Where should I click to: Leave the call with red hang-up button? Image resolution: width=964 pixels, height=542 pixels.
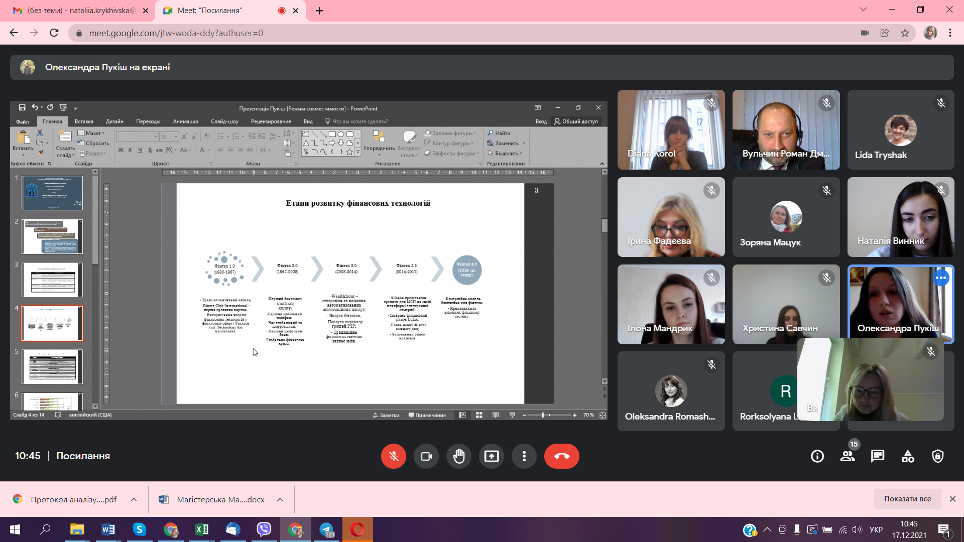pyautogui.click(x=561, y=456)
